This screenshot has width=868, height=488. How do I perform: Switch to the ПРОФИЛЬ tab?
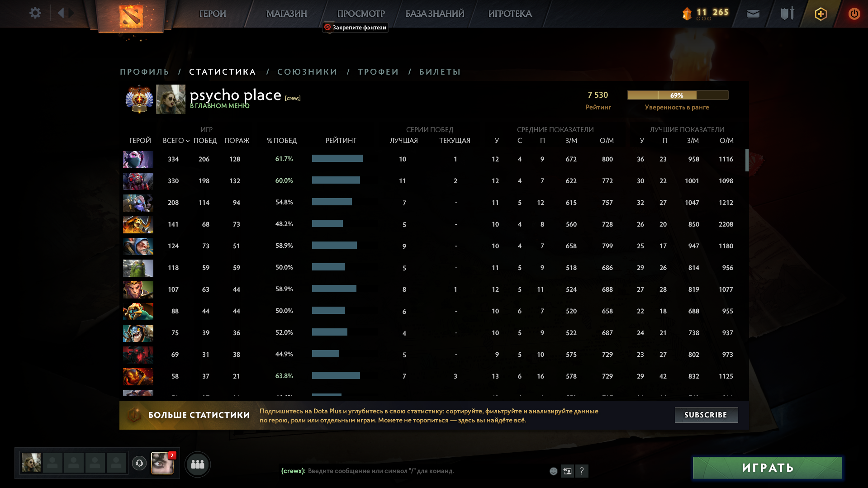pyautogui.click(x=144, y=72)
